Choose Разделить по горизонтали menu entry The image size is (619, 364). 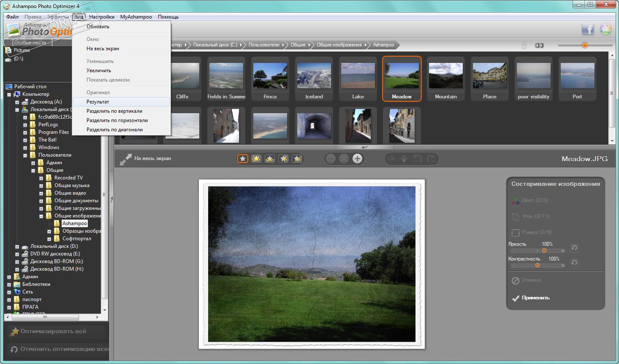click(122, 120)
